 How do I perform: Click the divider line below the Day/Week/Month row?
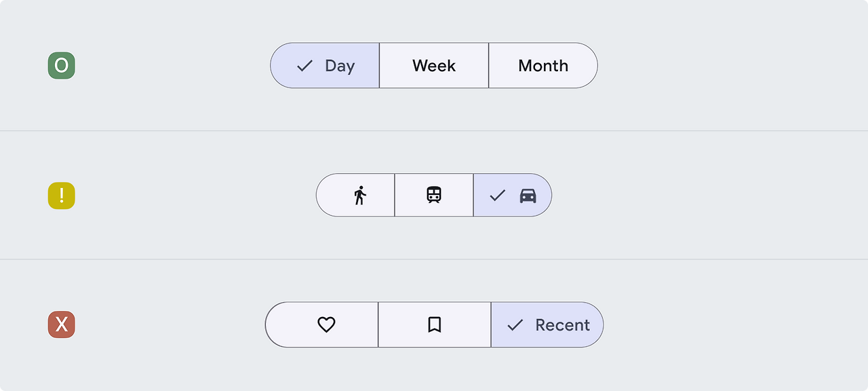[434, 130]
